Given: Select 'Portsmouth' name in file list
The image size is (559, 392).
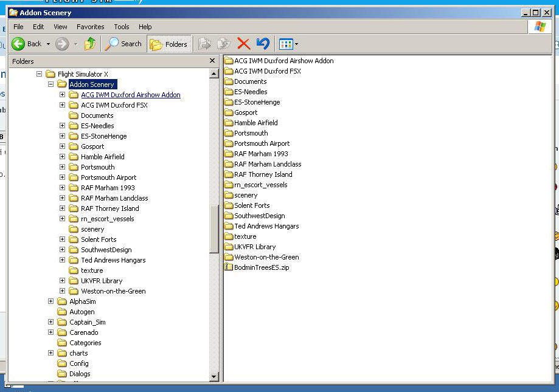Looking at the screenshot, I should pyautogui.click(x=251, y=133).
